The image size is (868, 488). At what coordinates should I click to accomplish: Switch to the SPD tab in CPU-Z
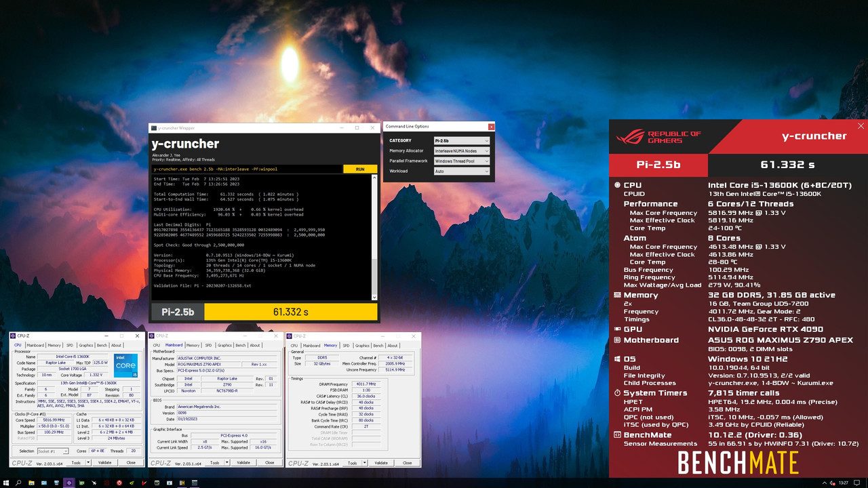70,344
